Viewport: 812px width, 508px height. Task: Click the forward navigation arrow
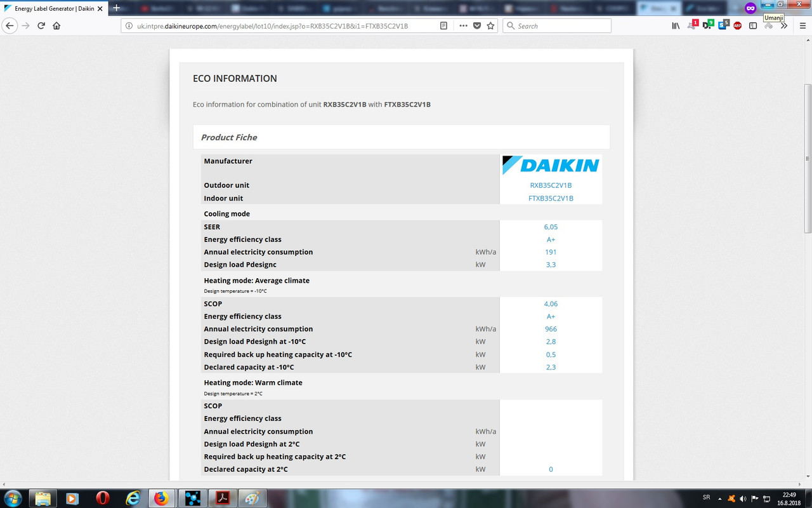click(26, 26)
